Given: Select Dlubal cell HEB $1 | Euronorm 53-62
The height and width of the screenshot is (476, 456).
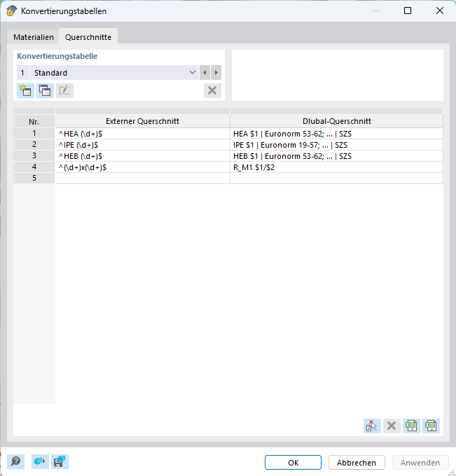Looking at the screenshot, I should click(x=337, y=156).
